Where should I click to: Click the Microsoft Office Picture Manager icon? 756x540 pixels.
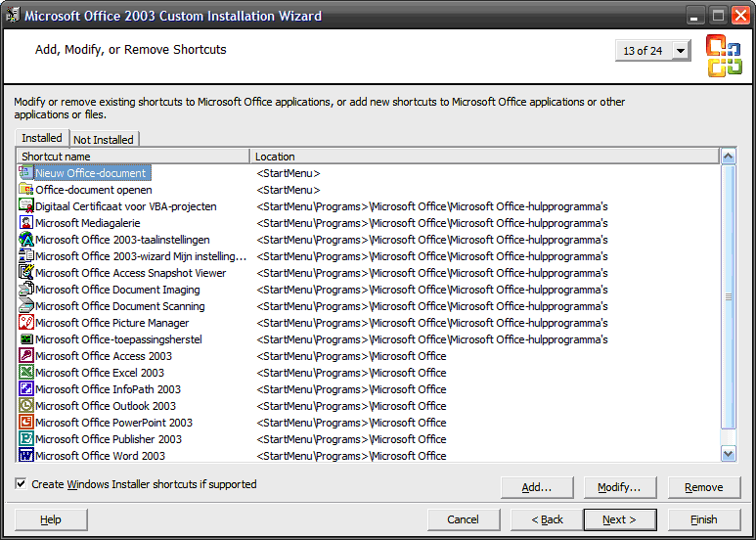[x=26, y=323]
